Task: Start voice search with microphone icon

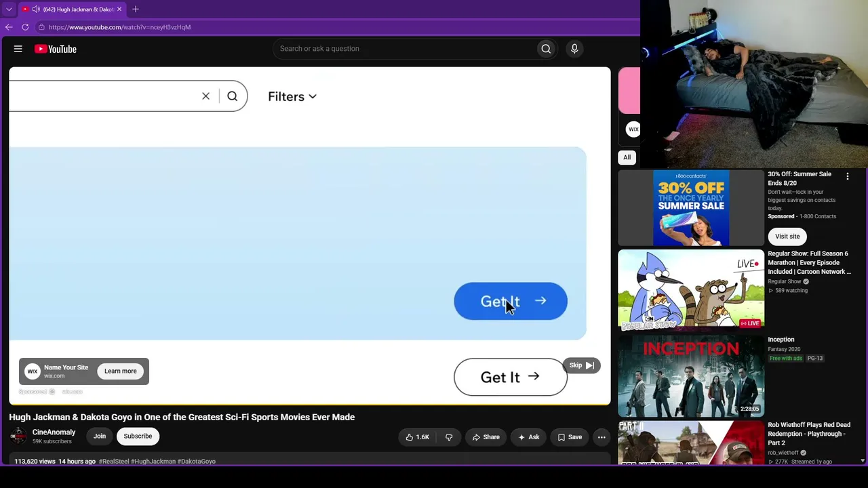Action: coord(574,49)
